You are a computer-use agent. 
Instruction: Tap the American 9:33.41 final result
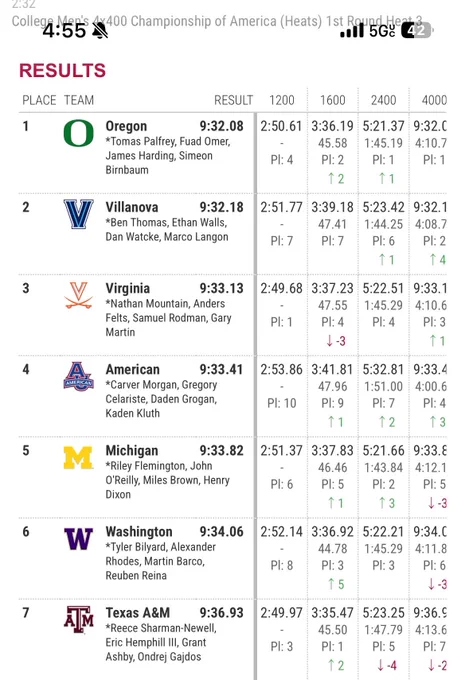(x=222, y=369)
